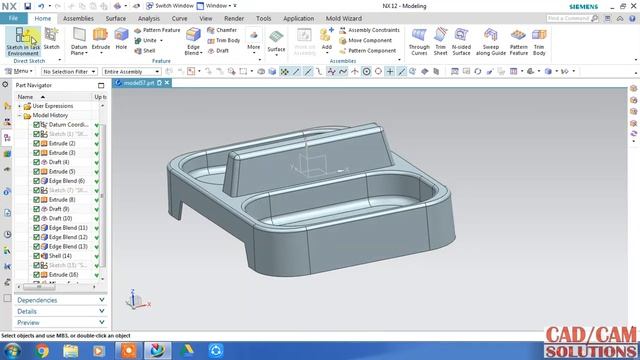
Task: Open the Menu dropdown
Action: click(x=19, y=71)
